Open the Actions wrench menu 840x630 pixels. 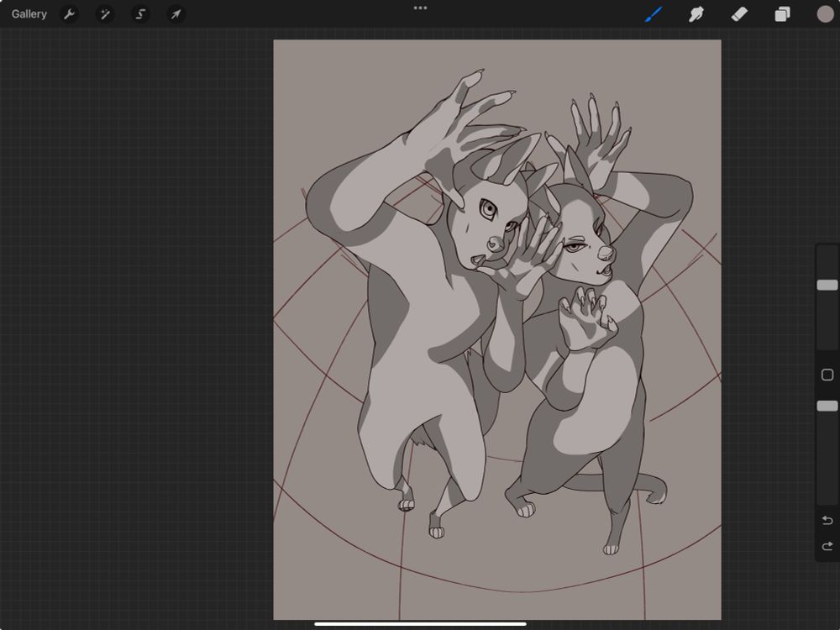(69, 14)
